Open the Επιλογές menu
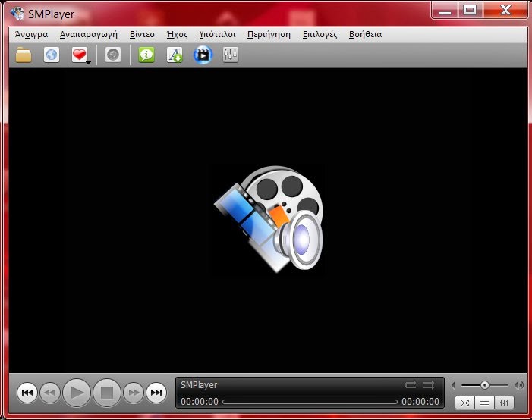 click(320, 34)
